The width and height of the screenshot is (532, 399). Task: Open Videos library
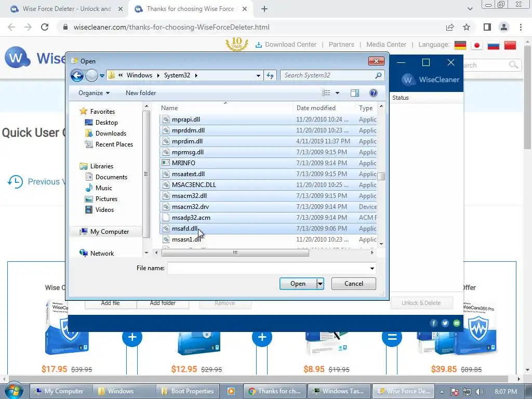[104, 210]
